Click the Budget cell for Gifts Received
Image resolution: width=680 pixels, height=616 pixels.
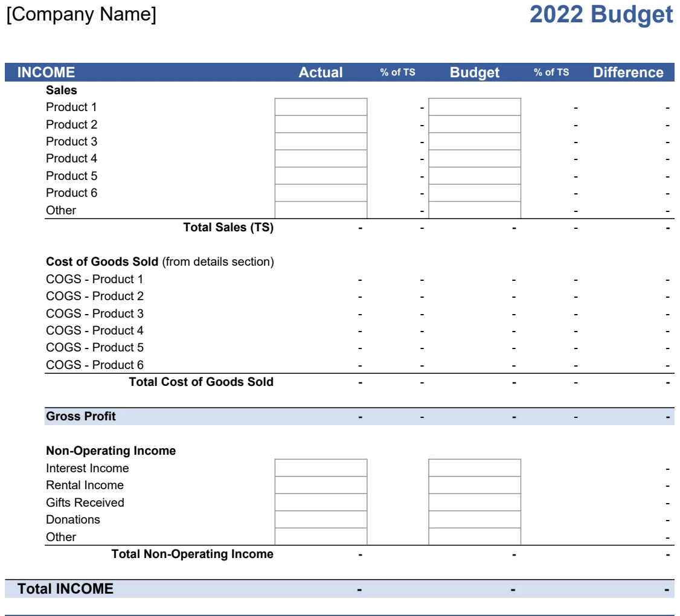click(x=475, y=502)
